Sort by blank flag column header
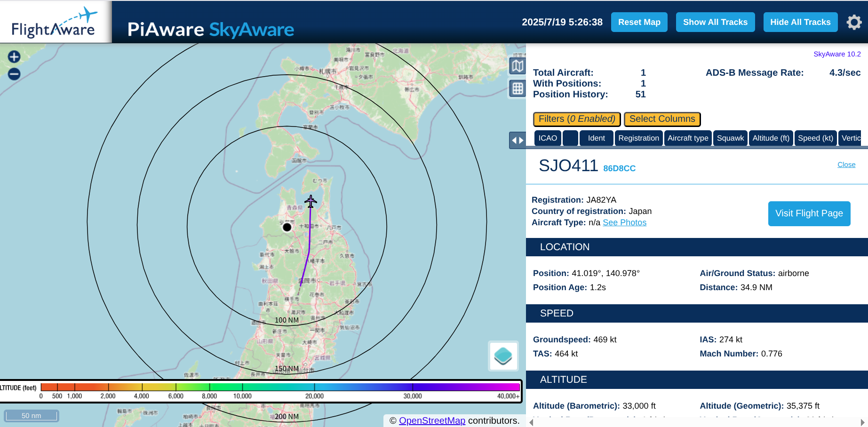The height and width of the screenshot is (427, 868). pyautogui.click(x=570, y=138)
